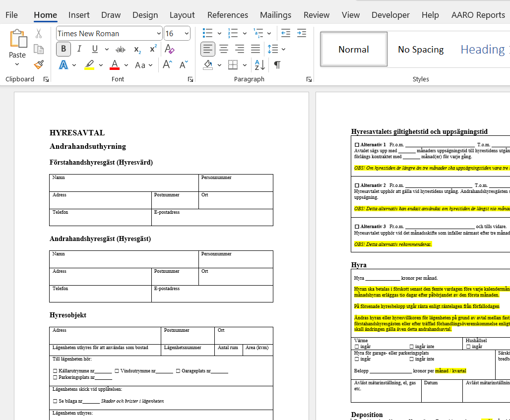Apply subscript formatting

137,49
